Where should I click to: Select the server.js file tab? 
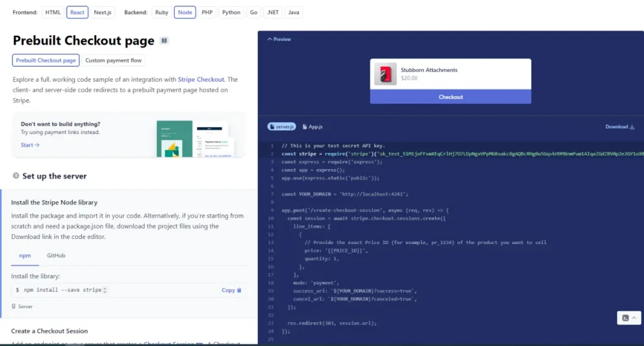(282, 126)
